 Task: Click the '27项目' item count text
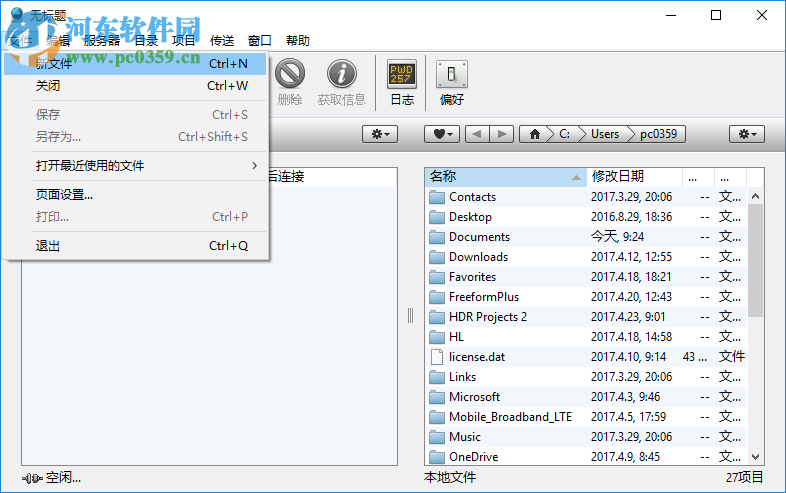pyautogui.click(x=744, y=477)
